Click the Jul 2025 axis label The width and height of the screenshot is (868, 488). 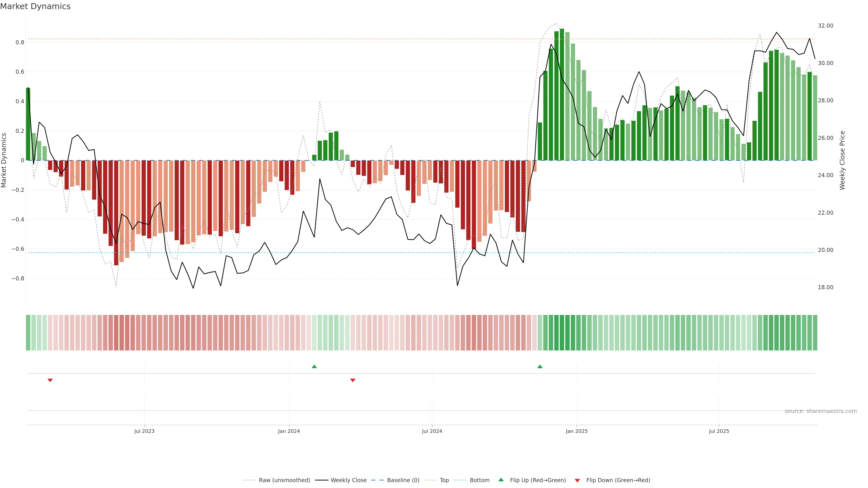(x=719, y=431)
